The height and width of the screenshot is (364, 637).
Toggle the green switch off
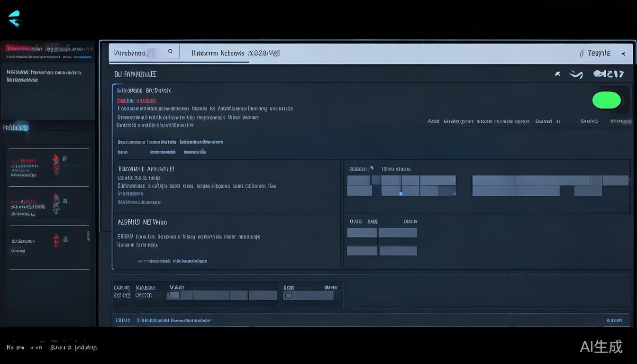pyautogui.click(x=606, y=100)
